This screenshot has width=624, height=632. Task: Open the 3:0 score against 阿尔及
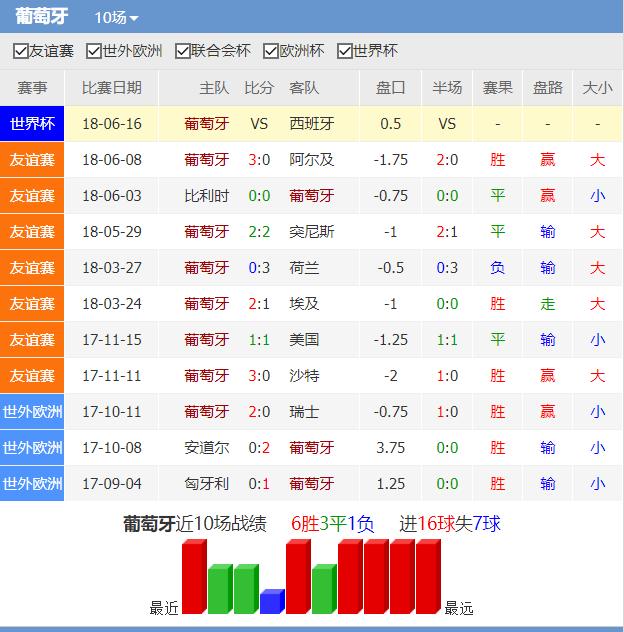259,160
